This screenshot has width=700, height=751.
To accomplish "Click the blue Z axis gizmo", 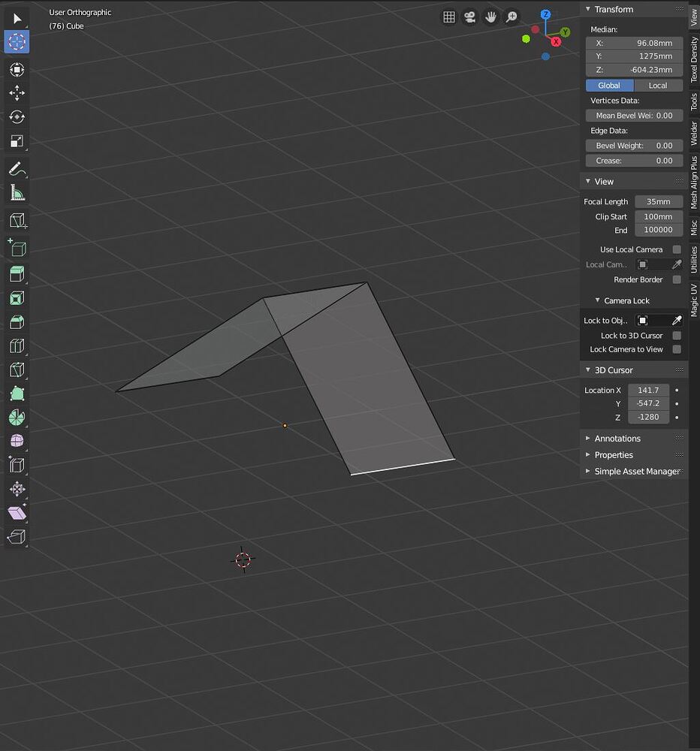I will click(545, 14).
